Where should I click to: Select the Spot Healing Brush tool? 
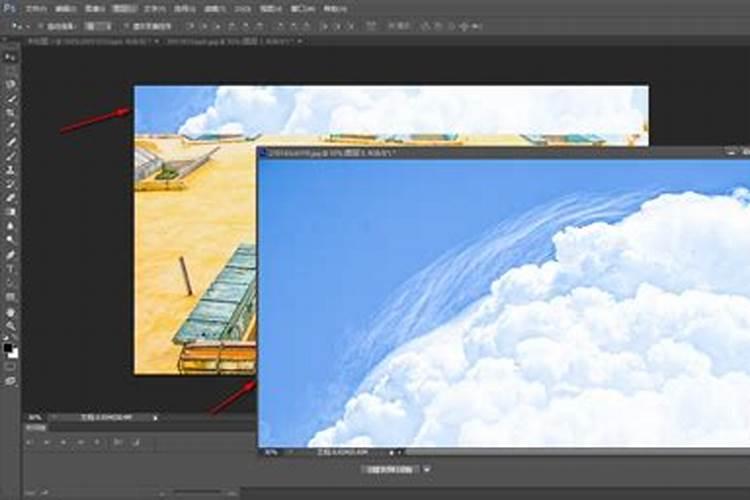(x=10, y=142)
